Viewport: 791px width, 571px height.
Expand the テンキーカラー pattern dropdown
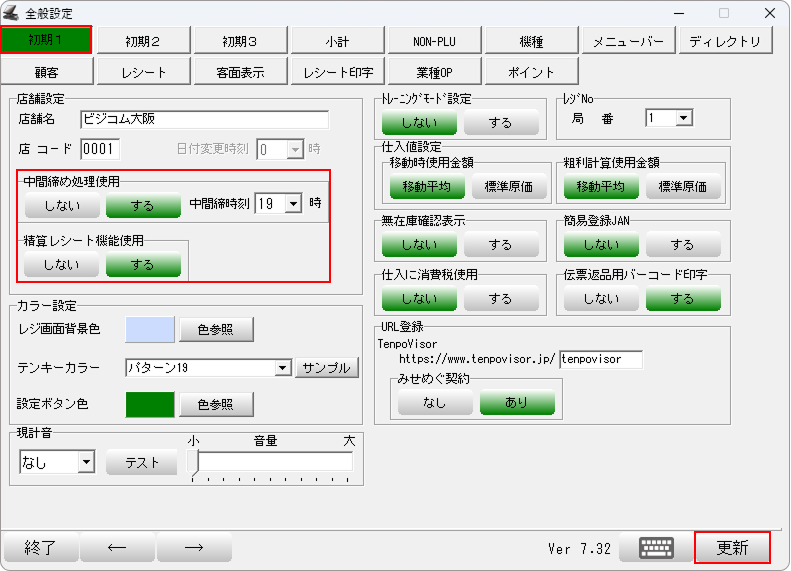[282, 367]
